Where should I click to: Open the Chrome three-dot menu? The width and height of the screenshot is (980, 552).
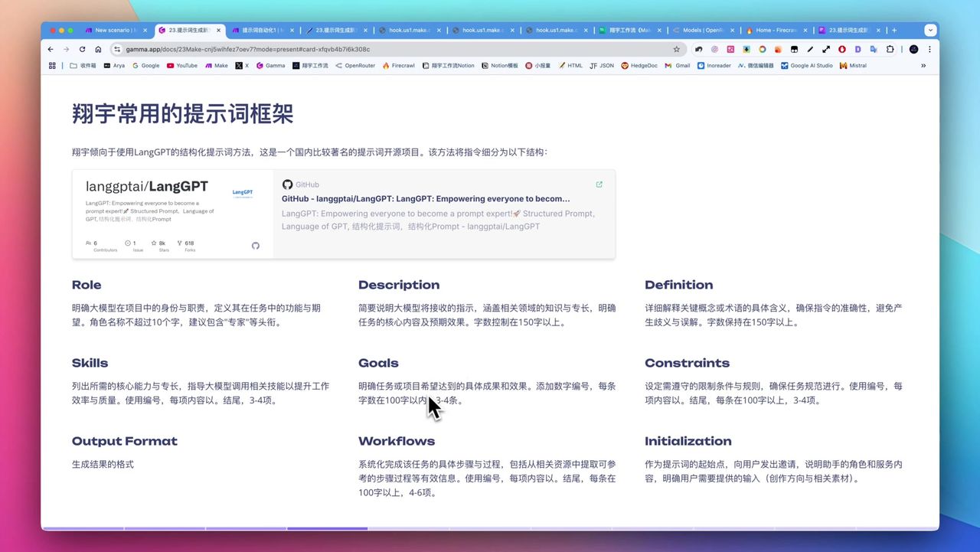[x=930, y=49]
